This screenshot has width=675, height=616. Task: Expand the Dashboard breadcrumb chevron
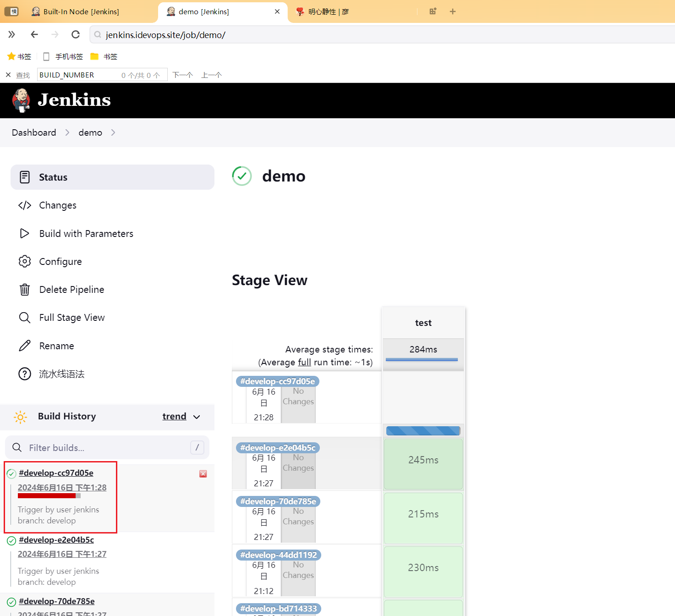[67, 132]
